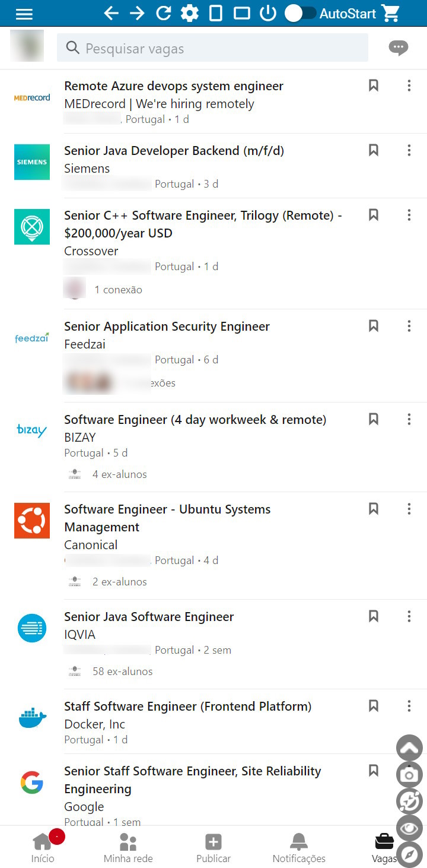Go to the Minha rede tab
This screenshot has height=868, width=427.
click(x=128, y=847)
